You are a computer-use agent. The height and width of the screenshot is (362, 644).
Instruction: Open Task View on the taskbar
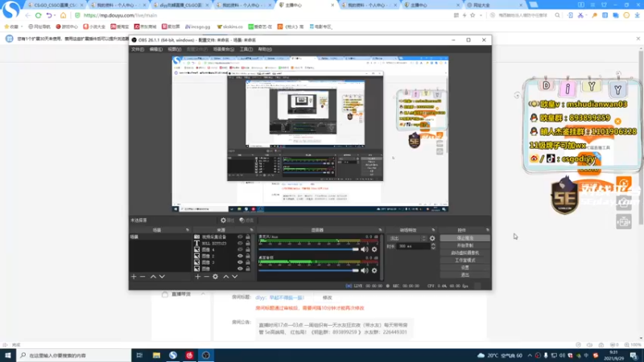(x=139, y=356)
